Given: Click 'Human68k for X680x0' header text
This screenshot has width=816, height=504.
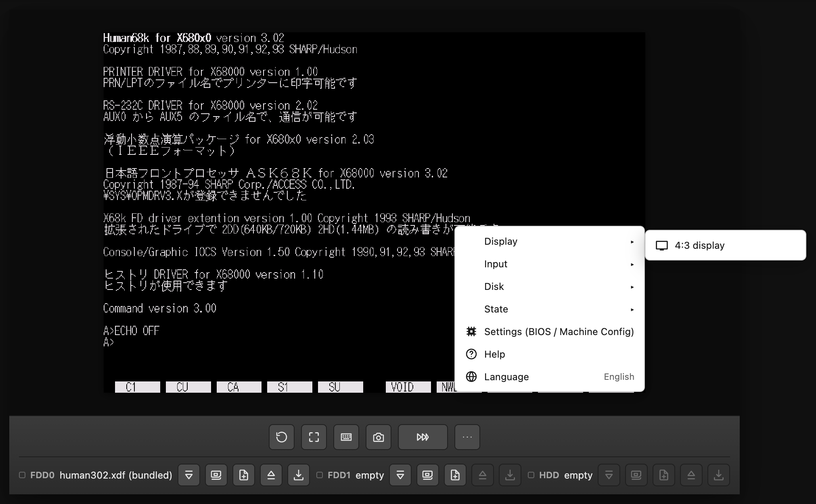Looking at the screenshot, I should 157,38.
